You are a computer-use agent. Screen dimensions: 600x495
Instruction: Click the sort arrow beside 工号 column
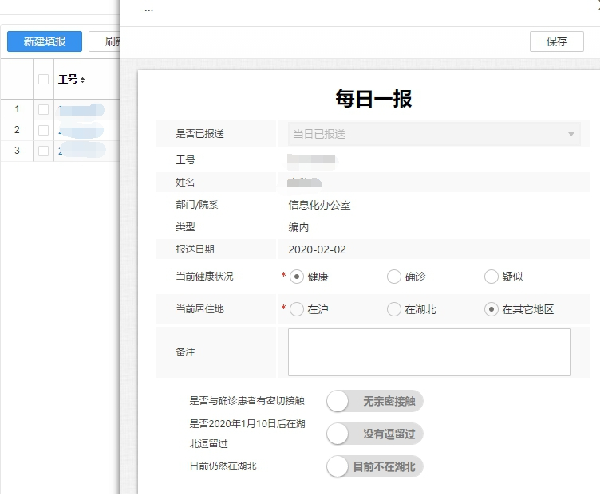[83, 80]
